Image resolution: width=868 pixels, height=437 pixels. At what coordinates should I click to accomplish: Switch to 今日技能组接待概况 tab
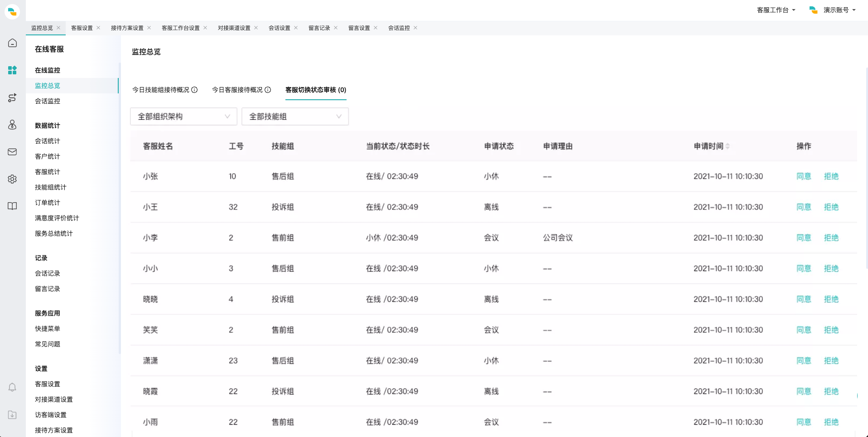click(160, 90)
